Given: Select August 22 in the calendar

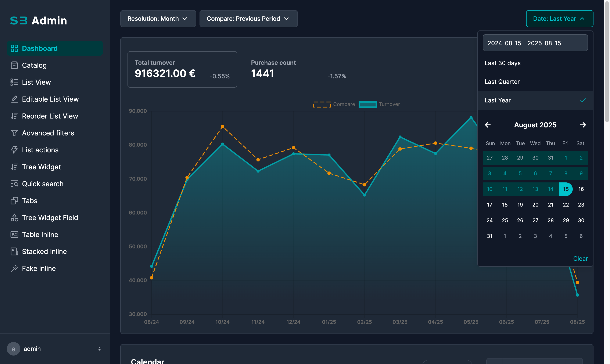Looking at the screenshot, I should (x=566, y=205).
